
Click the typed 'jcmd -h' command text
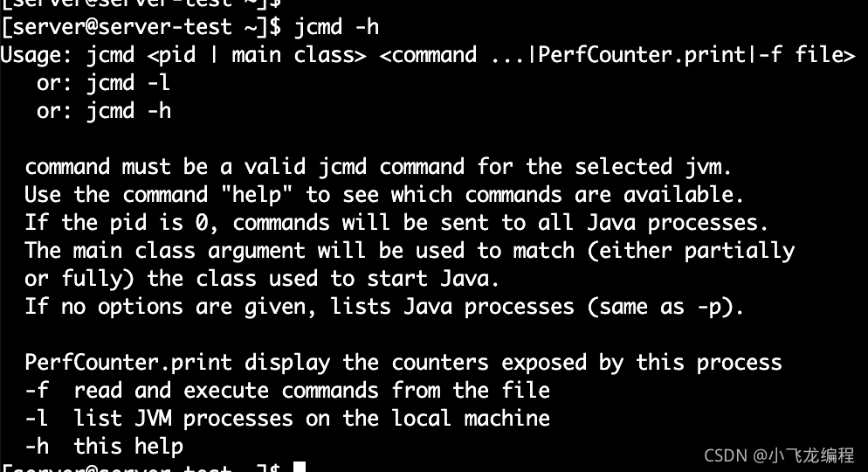(x=336, y=26)
